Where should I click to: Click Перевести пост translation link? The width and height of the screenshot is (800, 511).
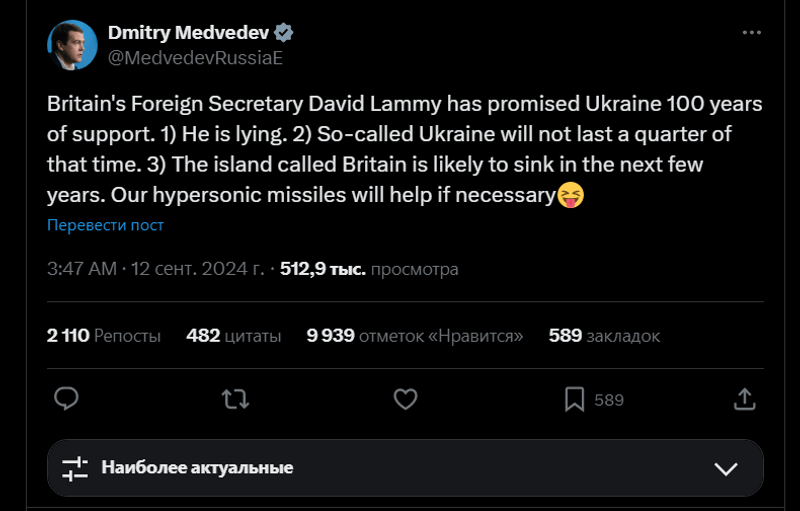click(105, 225)
